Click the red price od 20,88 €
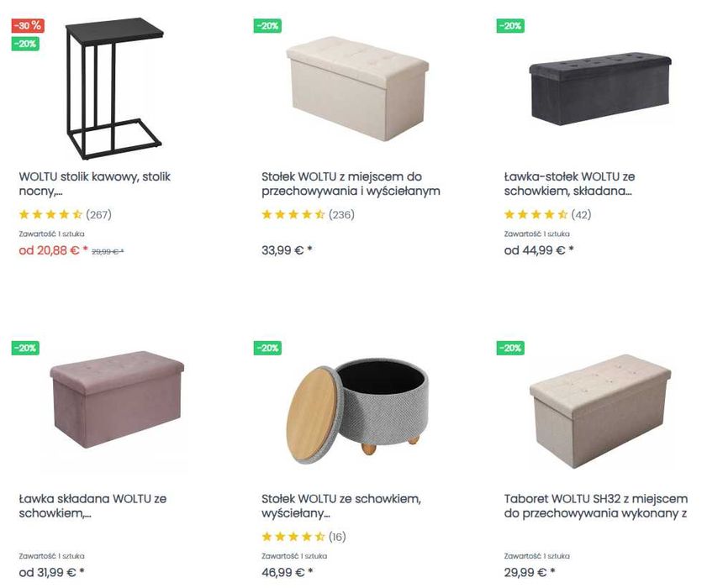This screenshot has width=723, height=588. [53, 250]
